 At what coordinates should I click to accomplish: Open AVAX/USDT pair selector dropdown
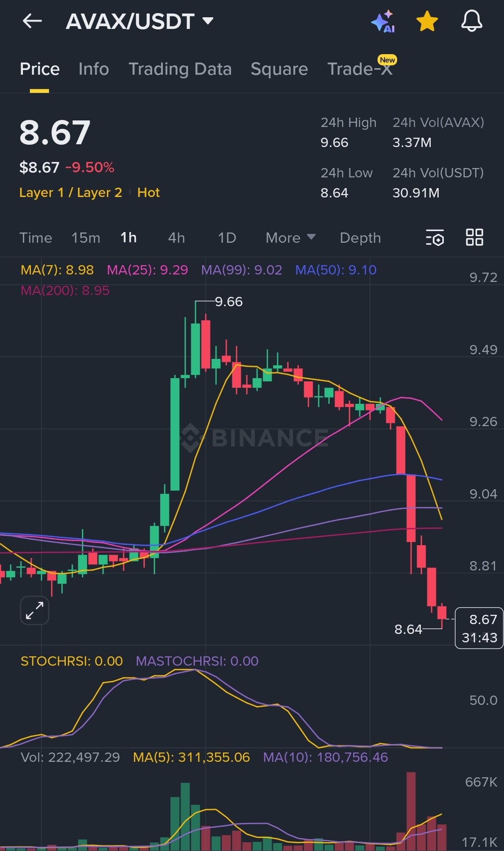140,21
